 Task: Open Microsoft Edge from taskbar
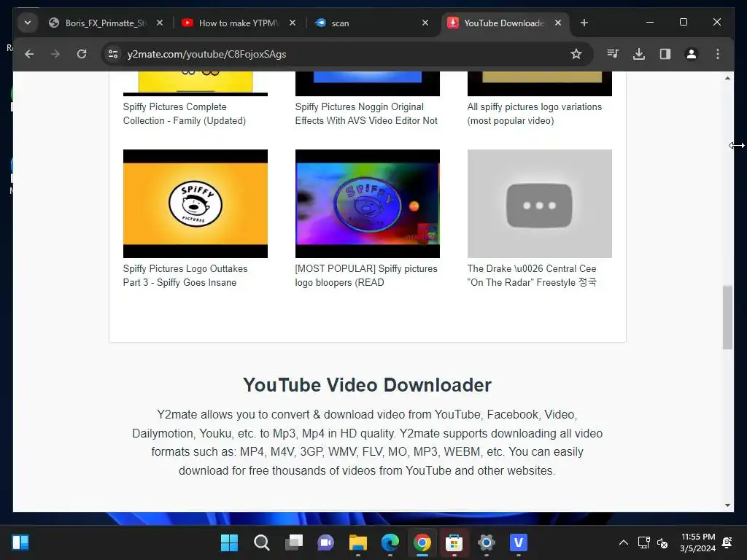pos(390,542)
